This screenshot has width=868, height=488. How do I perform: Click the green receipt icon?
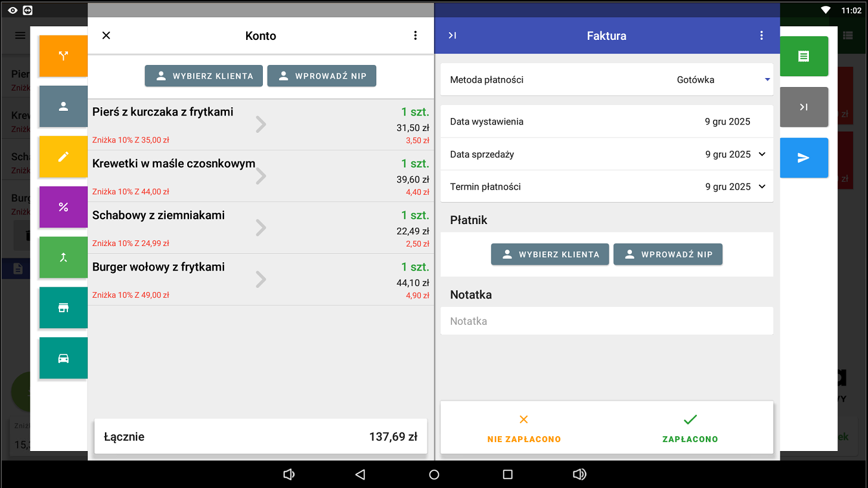804,56
